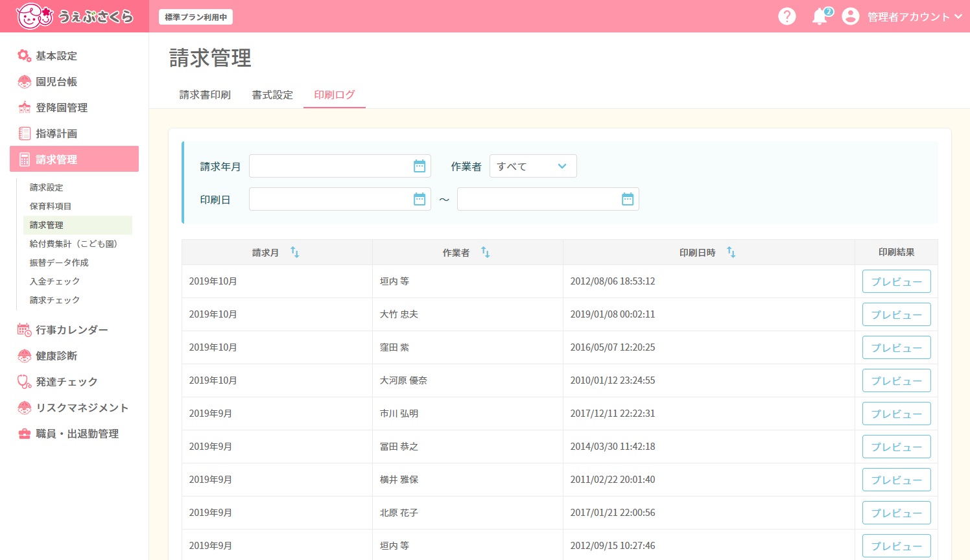970x560 pixels.
Task: Select the 請求管理 submenu item
Action: click(x=78, y=225)
